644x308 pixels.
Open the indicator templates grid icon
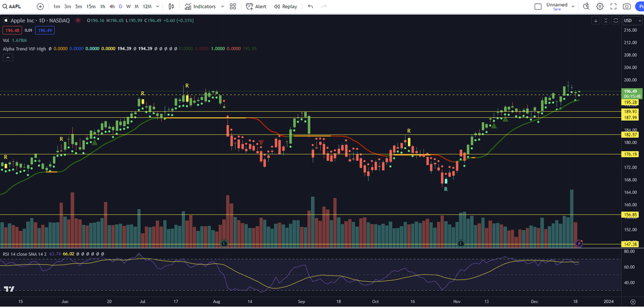[232, 6]
